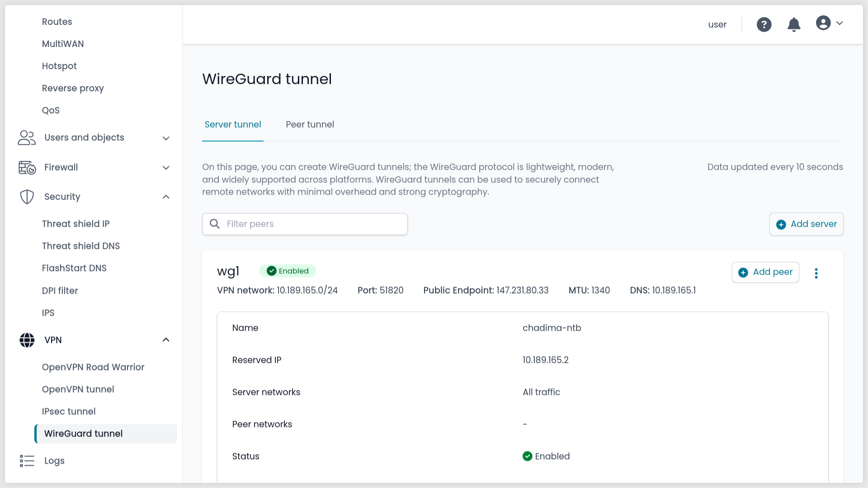This screenshot has height=488, width=868.
Task: Open the notifications bell
Action: pyautogui.click(x=794, y=24)
